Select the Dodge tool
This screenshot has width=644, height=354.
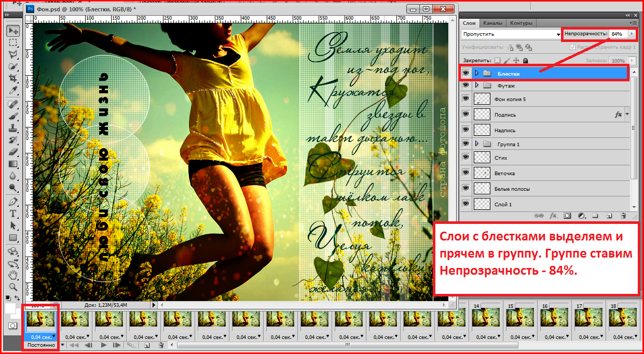click(13, 188)
